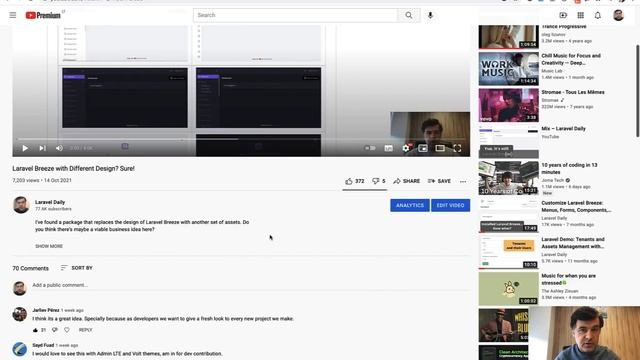This screenshot has width=640, height=360.
Task: Start voice search with microphone icon
Action: coord(430,15)
